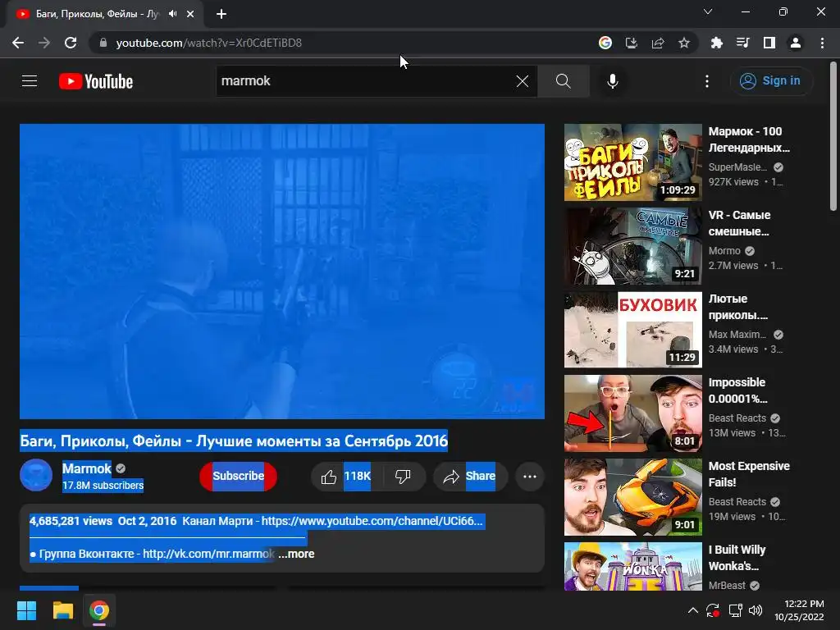Open the БУХОВИК video thumbnail

pos(632,330)
